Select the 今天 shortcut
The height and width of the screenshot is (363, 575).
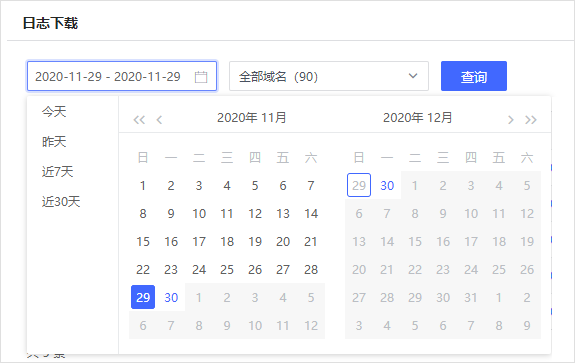point(54,111)
